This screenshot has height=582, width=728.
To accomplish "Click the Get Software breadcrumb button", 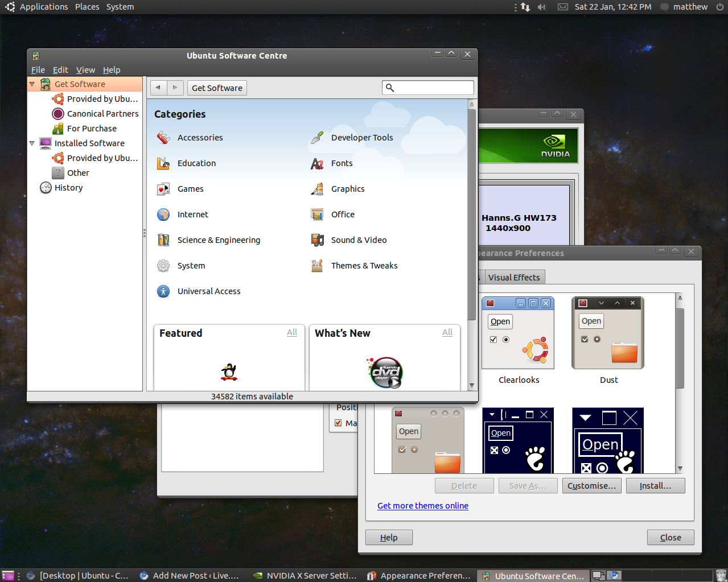I will [217, 88].
